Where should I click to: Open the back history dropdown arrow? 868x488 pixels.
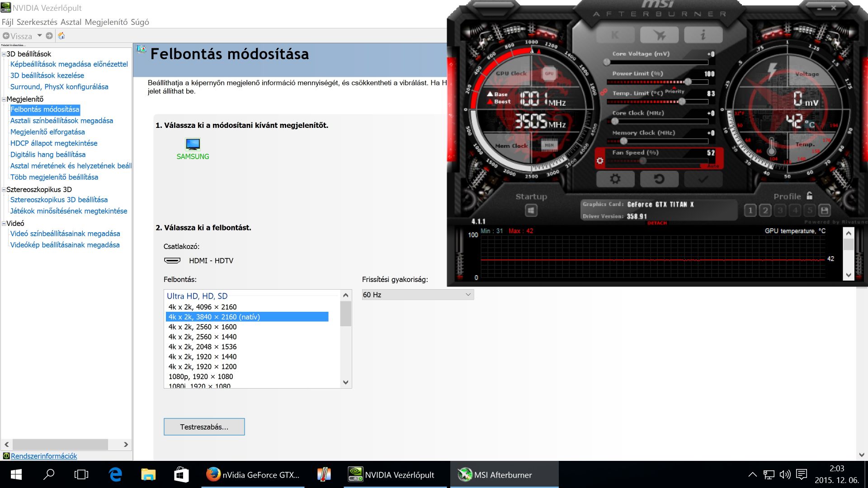click(x=39, y=36)
